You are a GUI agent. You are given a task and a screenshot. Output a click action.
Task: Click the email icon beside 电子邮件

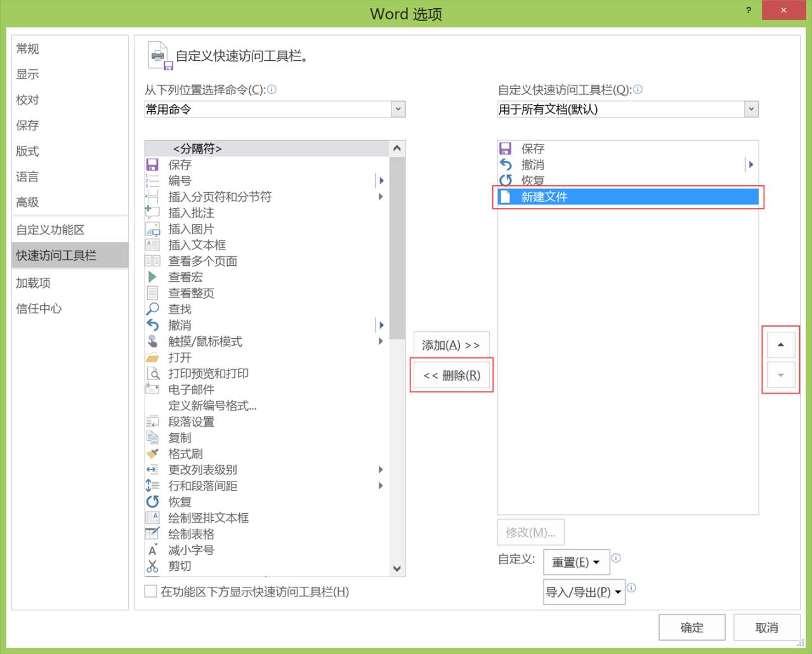pyautogui.click(x=152, y=389)
